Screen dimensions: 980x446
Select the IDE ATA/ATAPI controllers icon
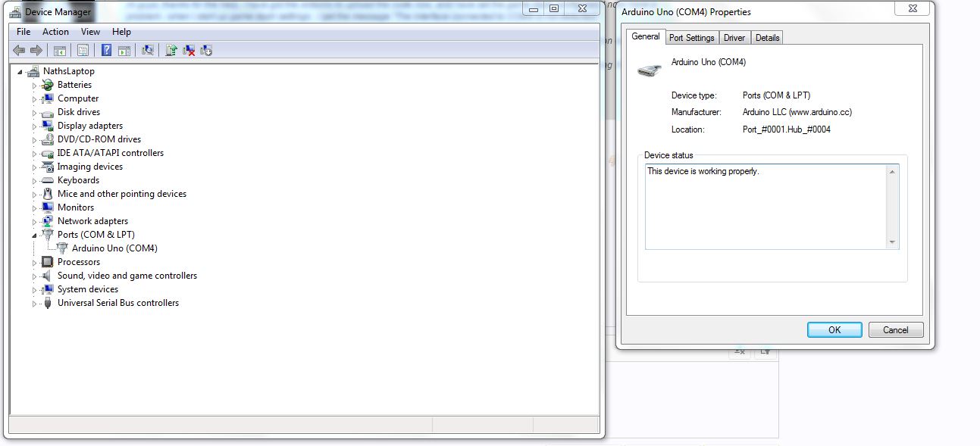coord(48,153)
